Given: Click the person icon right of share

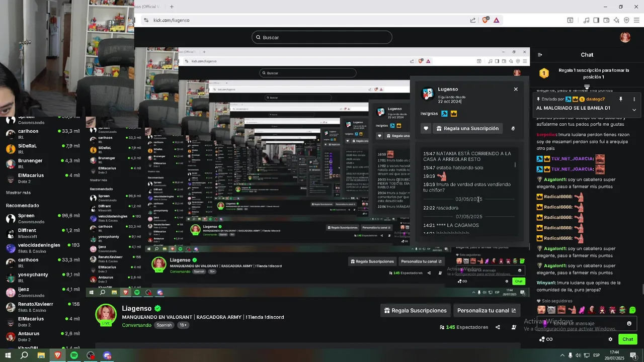Looking at the screenshot, I should 514,327.
